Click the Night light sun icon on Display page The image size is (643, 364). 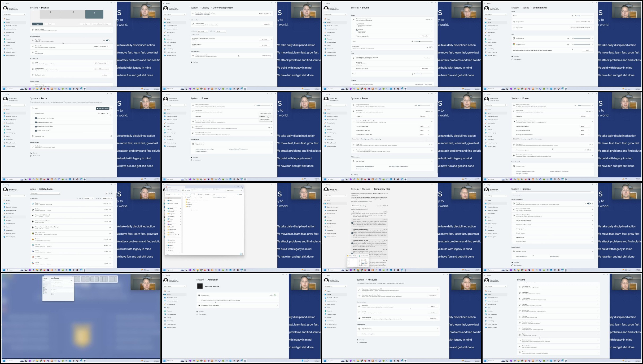coord(33,41)
